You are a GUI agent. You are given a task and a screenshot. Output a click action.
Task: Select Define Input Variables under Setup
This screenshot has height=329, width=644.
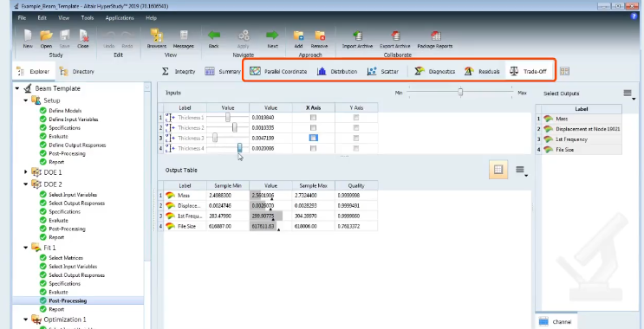click(x=73, y=119)
